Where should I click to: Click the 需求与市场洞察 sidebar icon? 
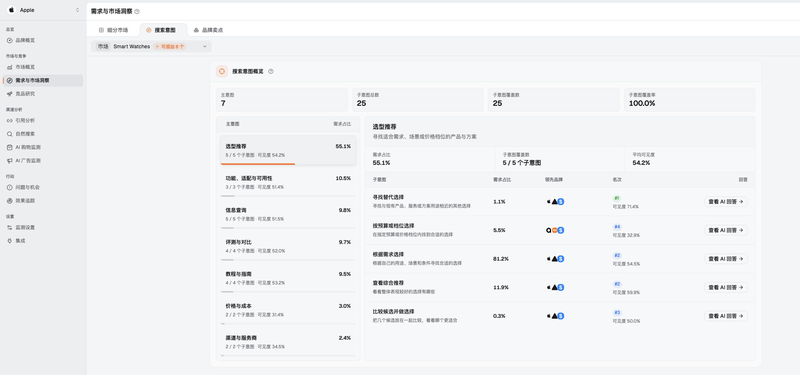(x=10, y=81)
